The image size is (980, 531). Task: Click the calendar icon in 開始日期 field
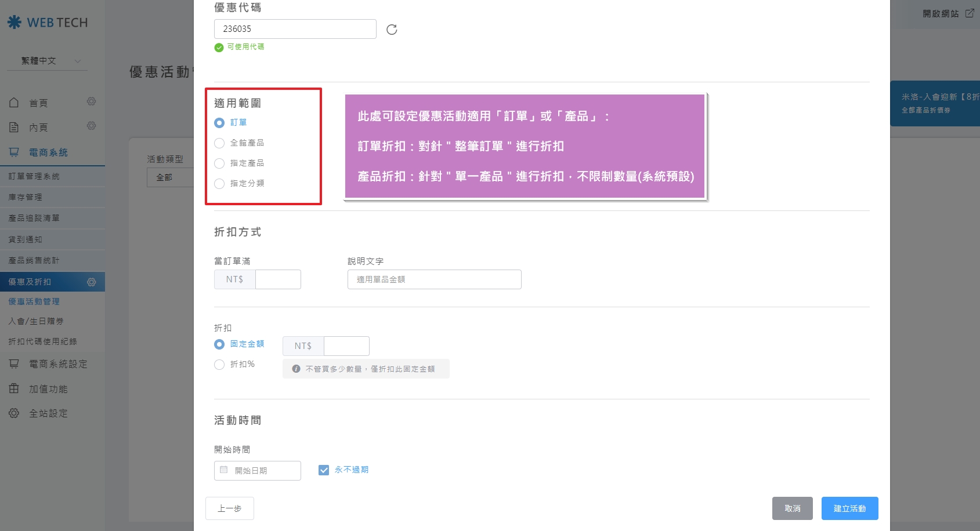(225, 470)
